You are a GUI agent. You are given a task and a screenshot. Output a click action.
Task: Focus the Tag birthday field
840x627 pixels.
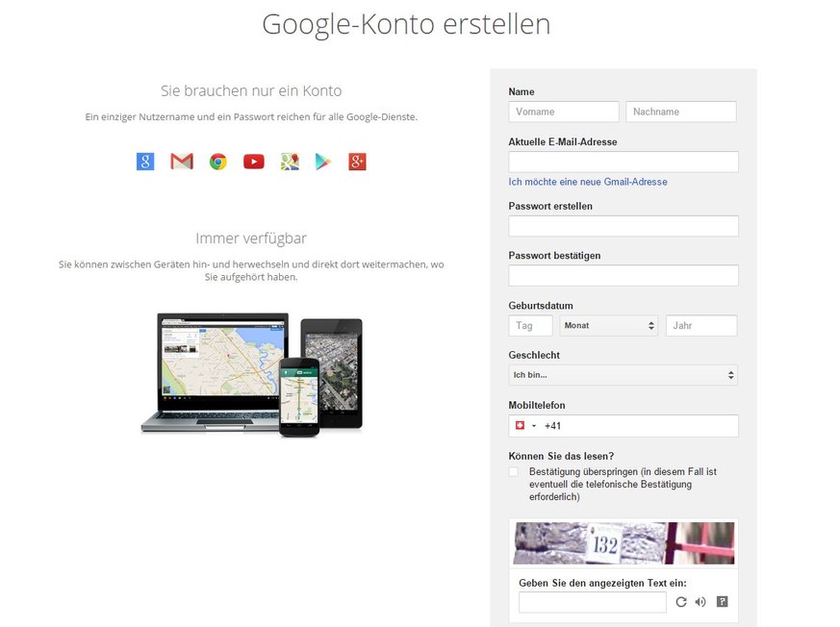click(x=530, y=326)
